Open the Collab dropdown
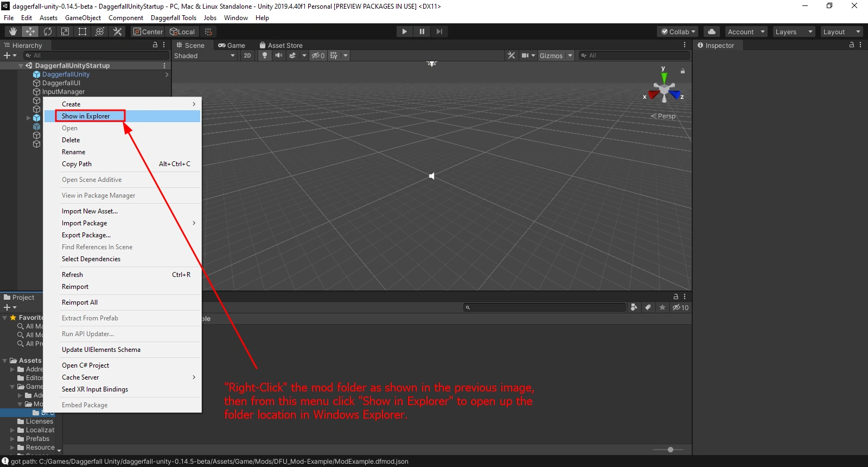The width and height of the screenshot is (868, 467). pos(678,31)
